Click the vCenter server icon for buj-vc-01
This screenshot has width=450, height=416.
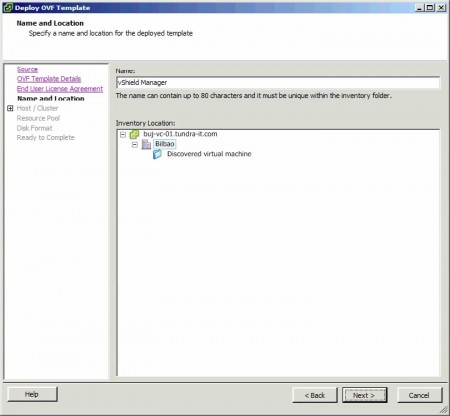[134, 134]
